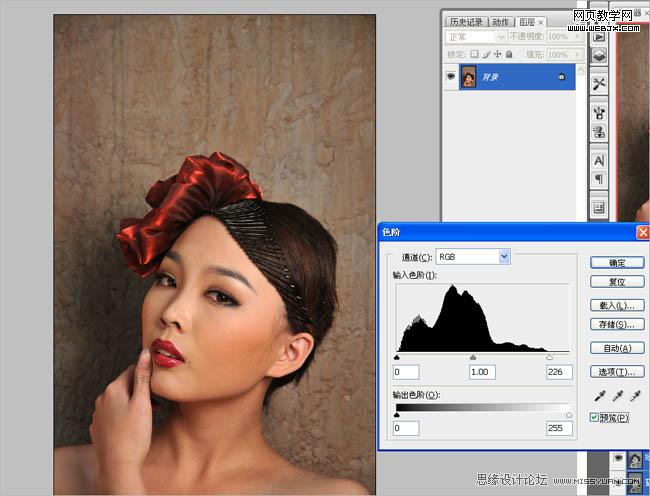Screen dimensions: 650x496
Task: Switch to the 历史记录 tab
Action: click(465, 21)
